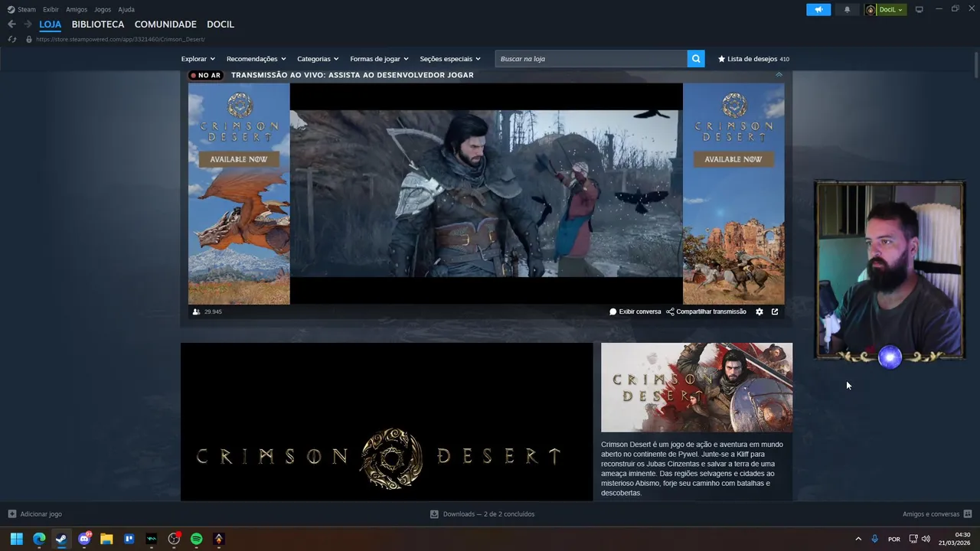Collapse the live broadcast section chevron

click(x=779, y=75)
